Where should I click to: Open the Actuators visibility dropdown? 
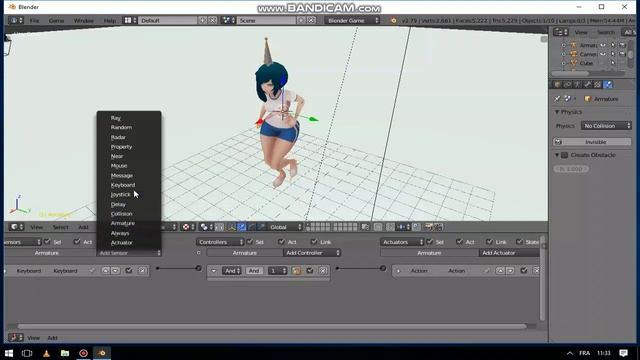[x=402, y=242]
